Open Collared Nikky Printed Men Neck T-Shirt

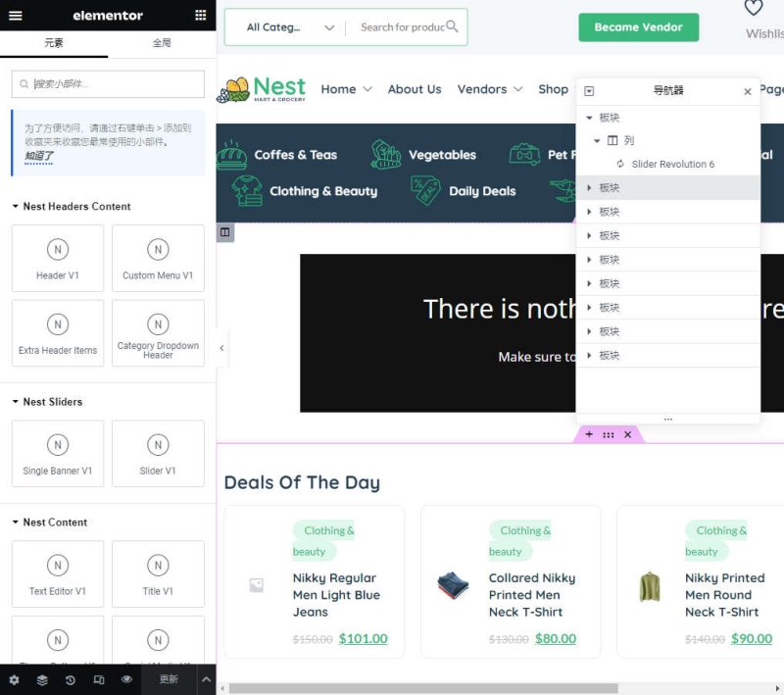coord(532,595)
